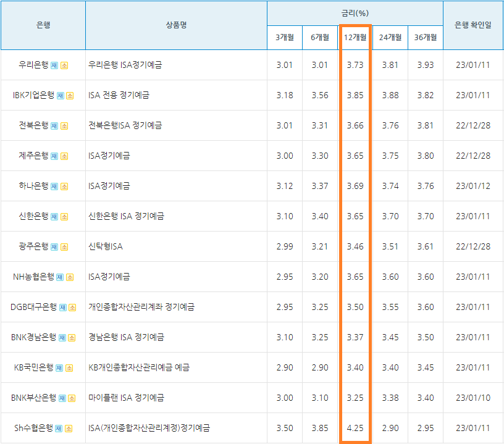Select 3.38 24-month rate for BNK부산은행
Viewport: 504px width, 444px height.
click(x=390, y=398)
